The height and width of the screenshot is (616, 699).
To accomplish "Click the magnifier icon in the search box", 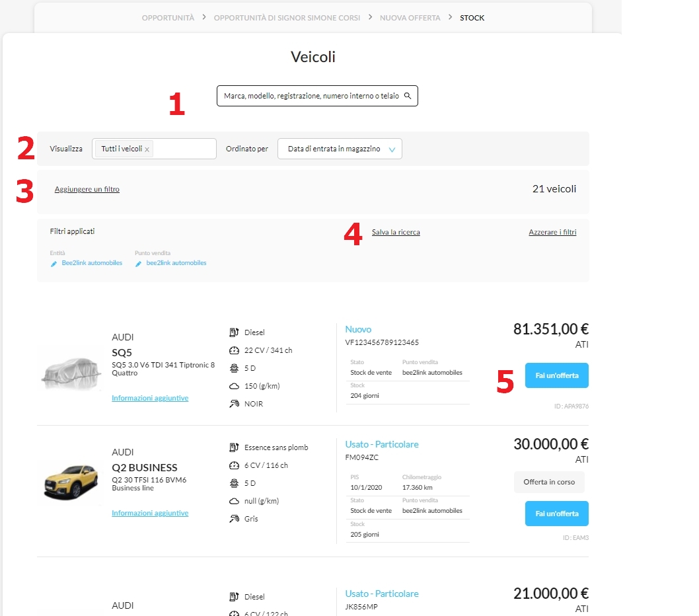I will [408, 95].
